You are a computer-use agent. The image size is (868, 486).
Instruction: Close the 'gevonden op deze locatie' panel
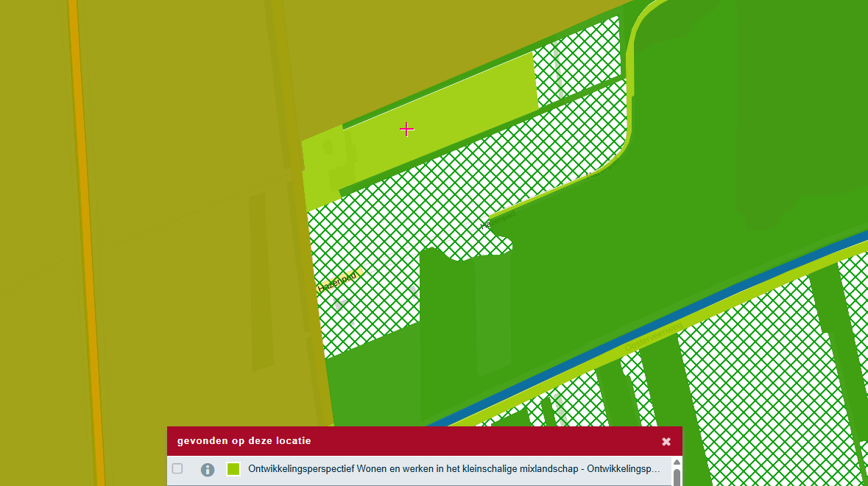666,441
